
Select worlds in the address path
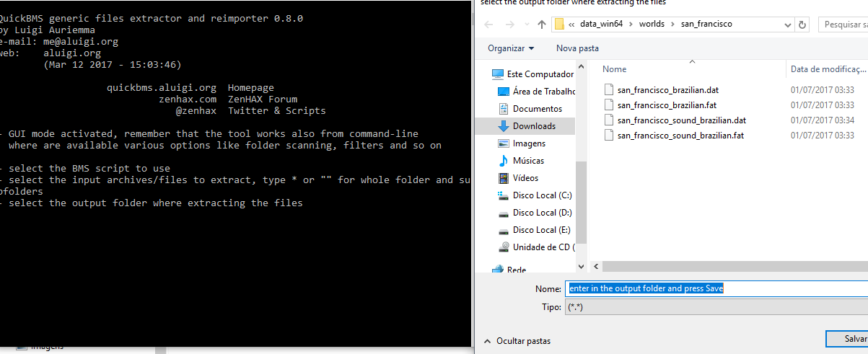(x=653, y=24)
